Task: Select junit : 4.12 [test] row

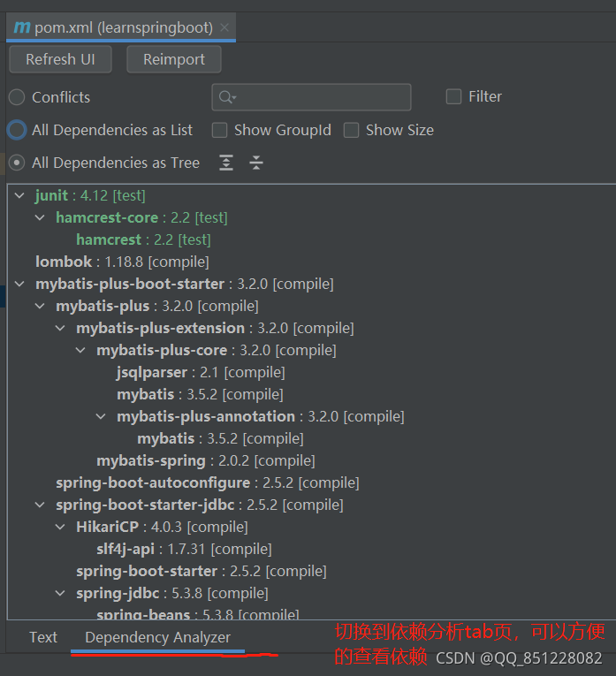Action: (90, 195)
